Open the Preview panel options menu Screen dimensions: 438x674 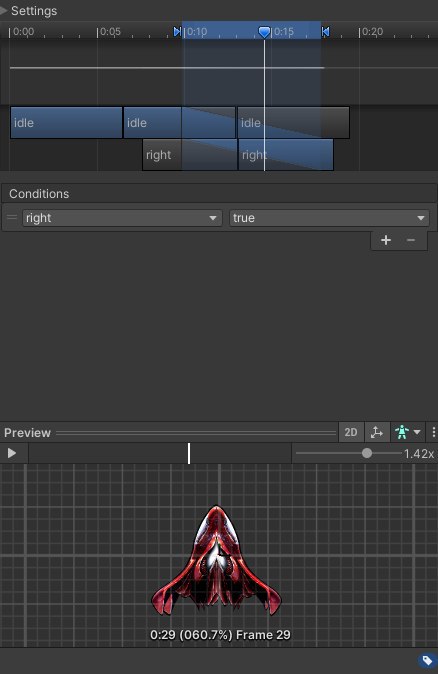tap(433, 432)
